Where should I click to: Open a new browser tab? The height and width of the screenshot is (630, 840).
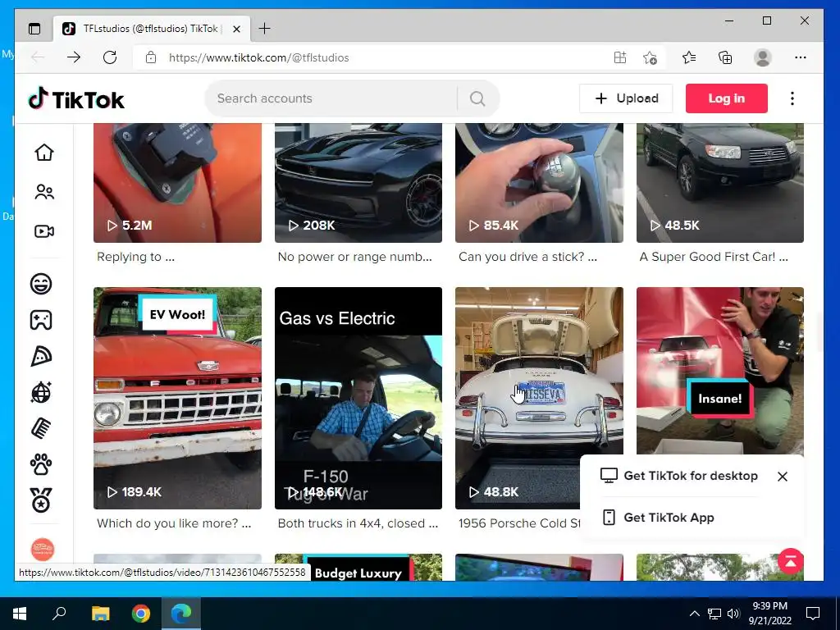tap(265, 29)
